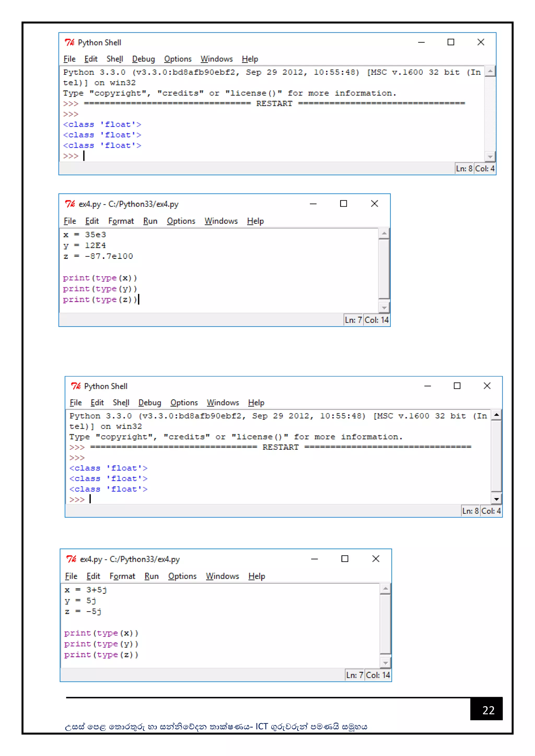Image resolution: width=535 pixels, height=756 pixels.
Task: Click scroll-up arrow in top Python Shell
Action: tap(490, 71)
